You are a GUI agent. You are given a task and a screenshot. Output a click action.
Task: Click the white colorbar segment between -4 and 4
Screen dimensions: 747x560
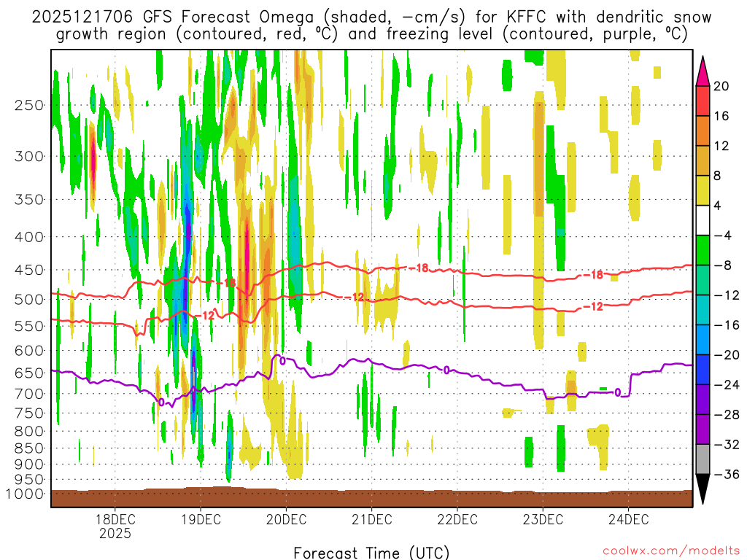click(703, 220)
